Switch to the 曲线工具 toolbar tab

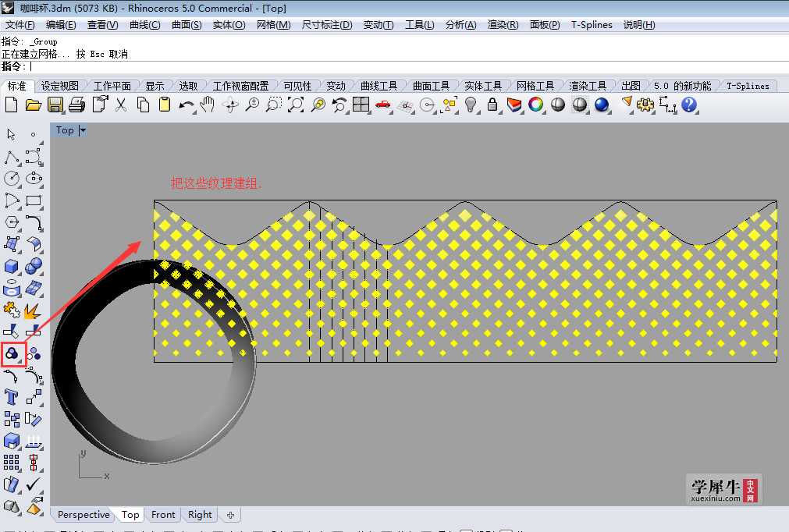[379, 86]
